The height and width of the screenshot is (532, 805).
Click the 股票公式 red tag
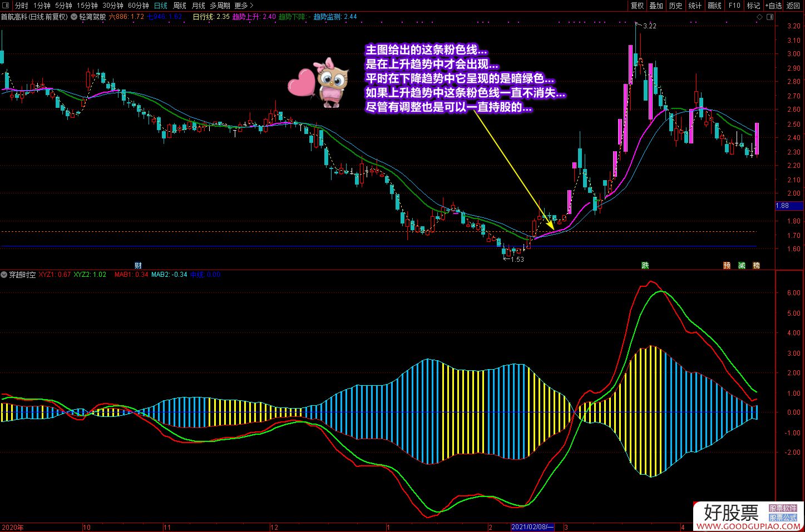[x=783, y=517]
